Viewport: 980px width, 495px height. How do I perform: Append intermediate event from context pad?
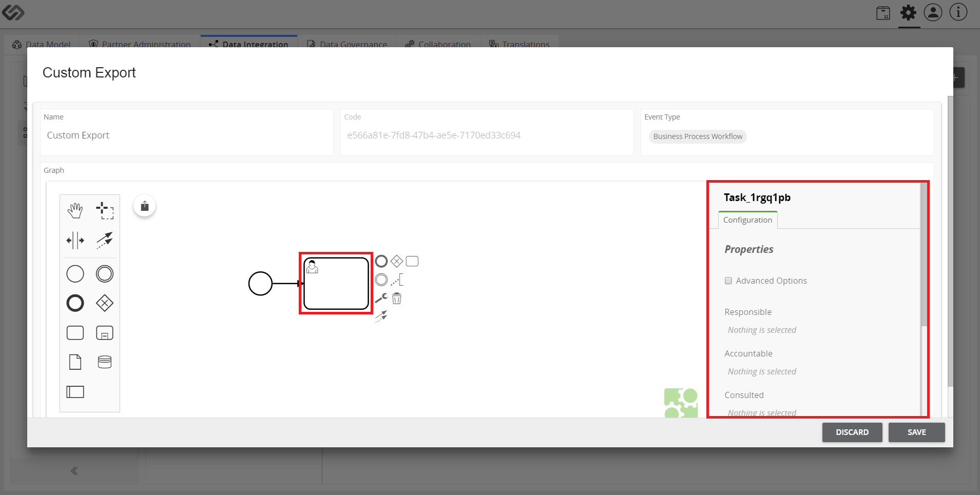pos(381,280)
